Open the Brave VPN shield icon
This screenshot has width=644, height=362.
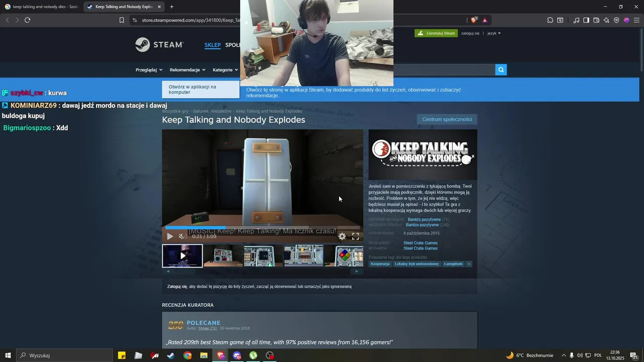point(616,20)
